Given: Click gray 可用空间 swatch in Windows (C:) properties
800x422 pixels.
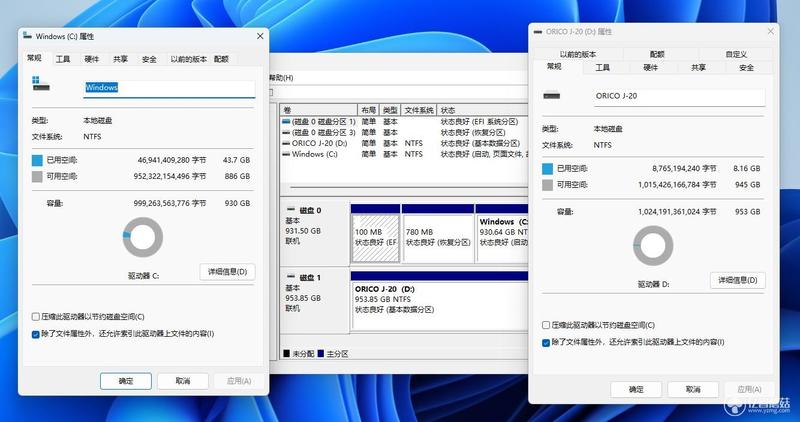Looking at the screenshot, I should pos(37,177).
